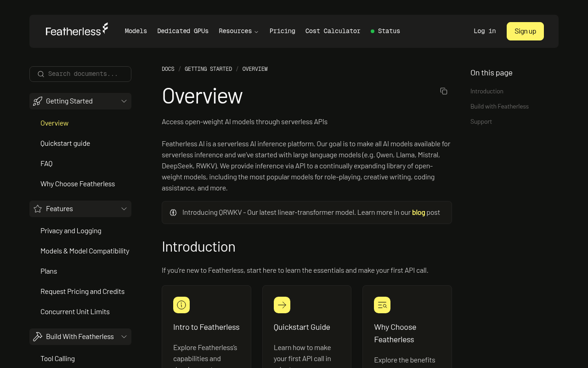Click the yellow blog link
588x368 pixels.
(418, 213)
